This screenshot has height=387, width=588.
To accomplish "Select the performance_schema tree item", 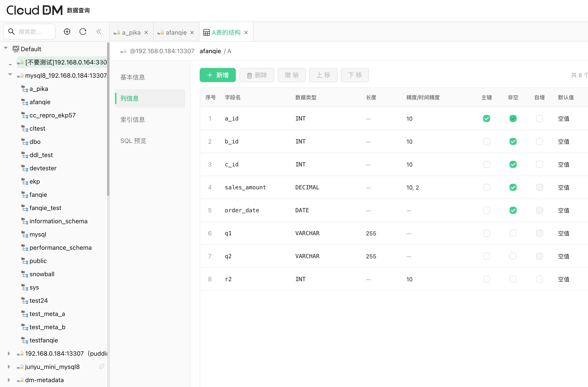I will click(x=56, y=248).
